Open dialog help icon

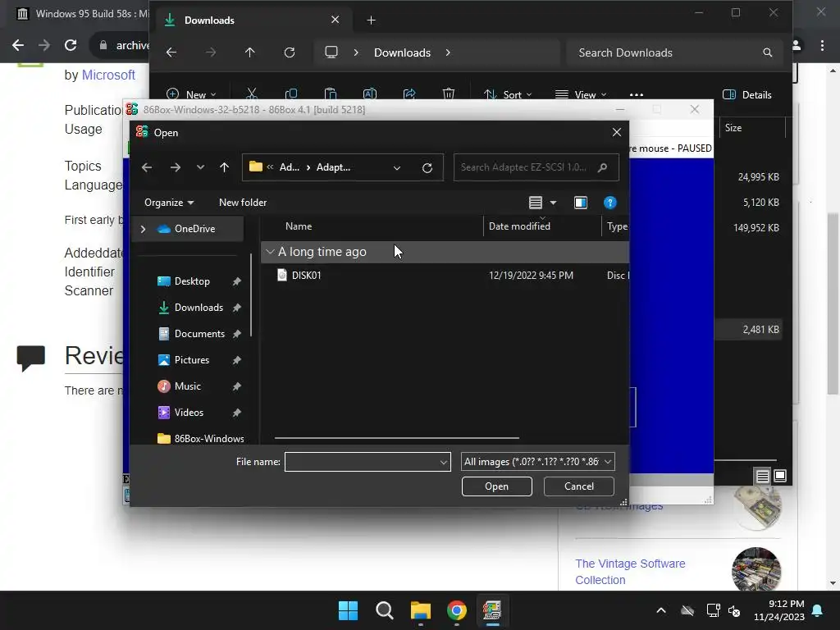609,203
